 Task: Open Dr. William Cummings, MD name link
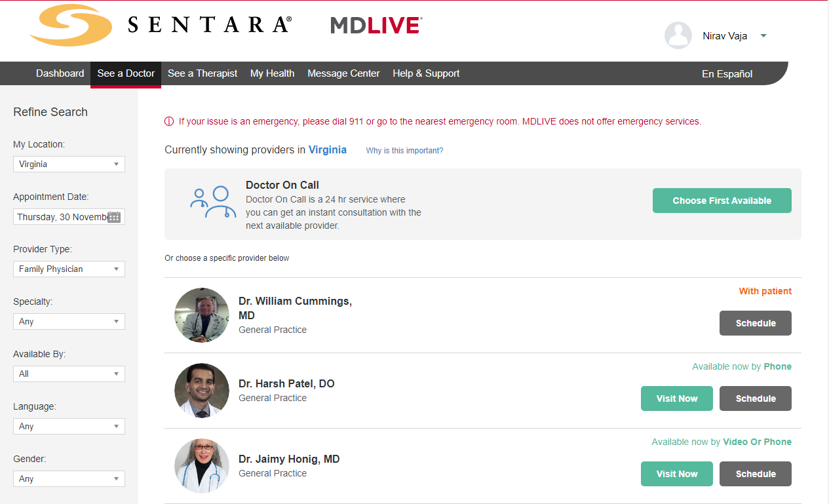point(295,308)
